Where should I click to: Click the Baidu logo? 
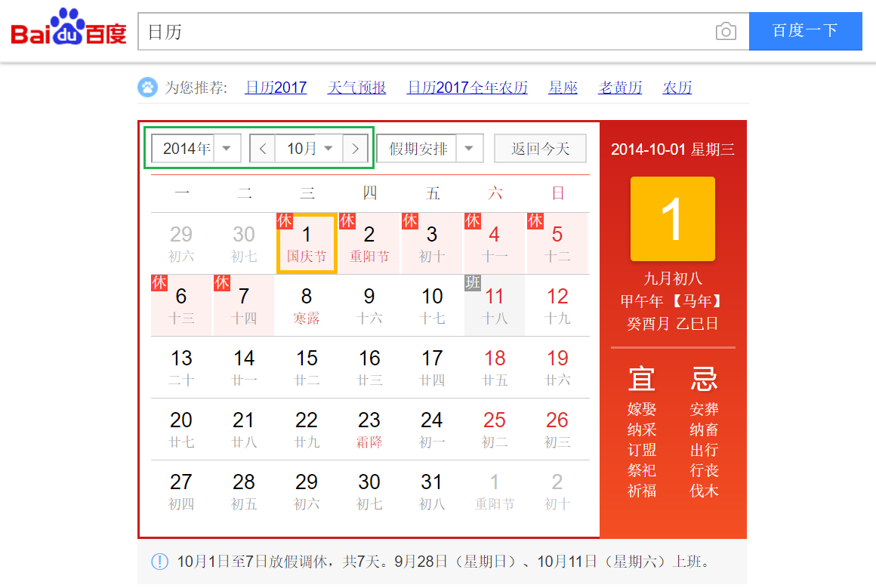click(66, 29)
